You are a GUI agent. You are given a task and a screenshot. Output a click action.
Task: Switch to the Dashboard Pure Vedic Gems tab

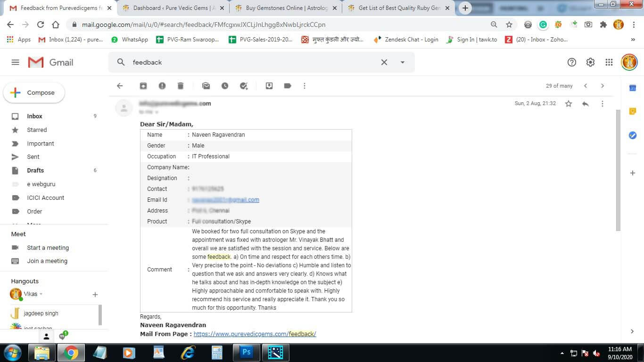[172, 8]
